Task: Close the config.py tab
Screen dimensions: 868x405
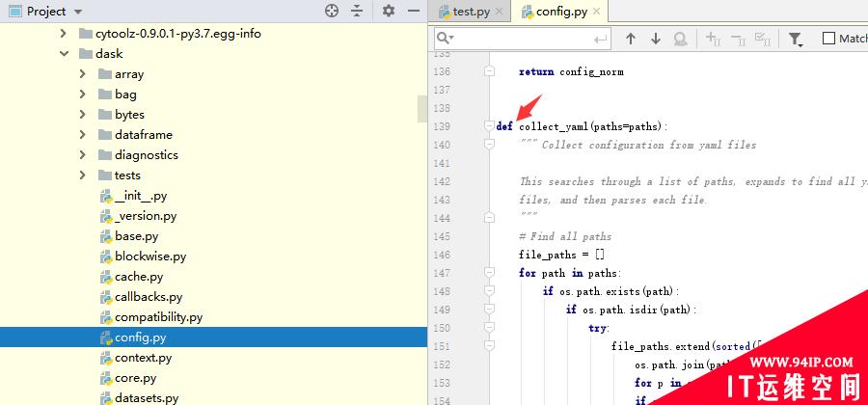Action: coord(596,11)
